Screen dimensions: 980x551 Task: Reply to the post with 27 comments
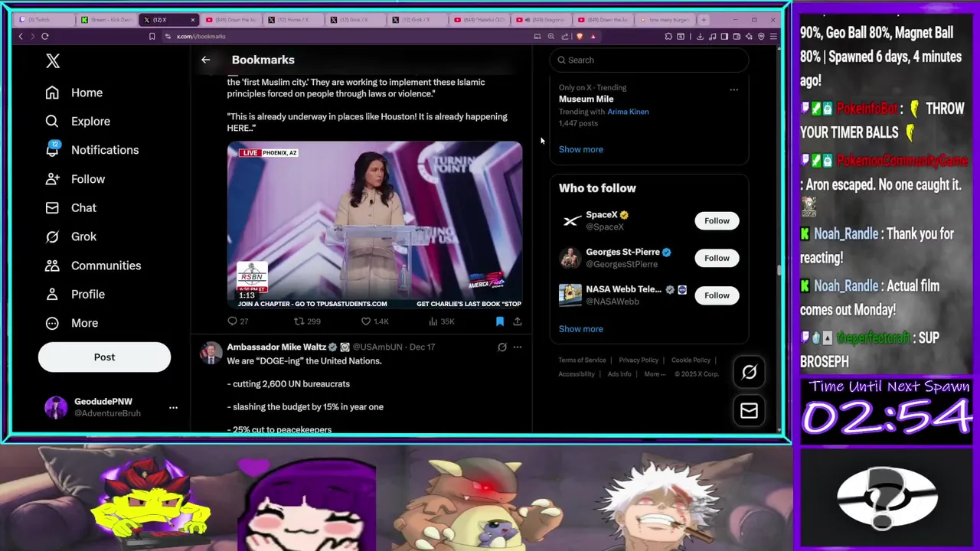click(238, 321)
